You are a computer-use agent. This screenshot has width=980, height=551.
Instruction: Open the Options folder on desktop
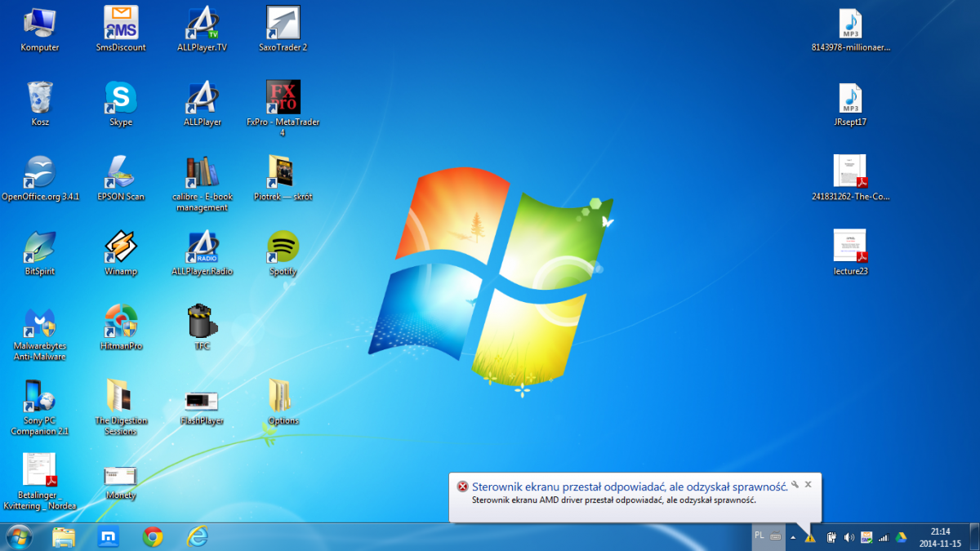point(283,402)
